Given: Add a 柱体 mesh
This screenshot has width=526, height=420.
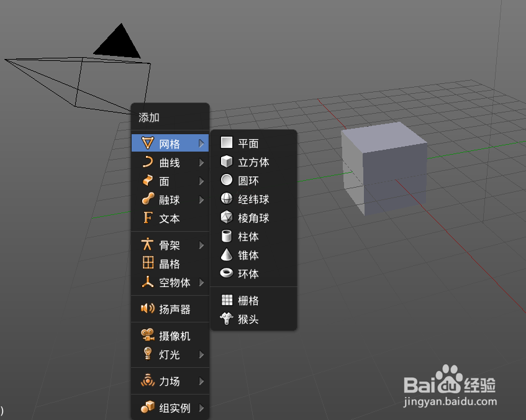Looking at the screenshot, I should (x=253, y=236).
